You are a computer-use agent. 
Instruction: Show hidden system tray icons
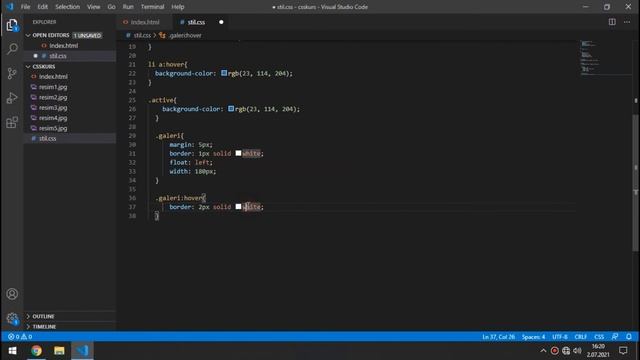[543, 351]
